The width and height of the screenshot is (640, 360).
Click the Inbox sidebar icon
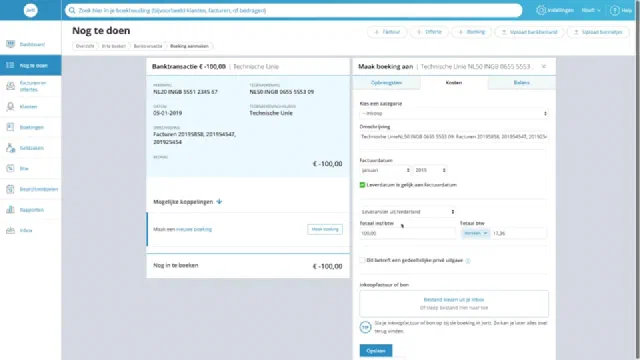pyautogui.click(x=11, y=230)
